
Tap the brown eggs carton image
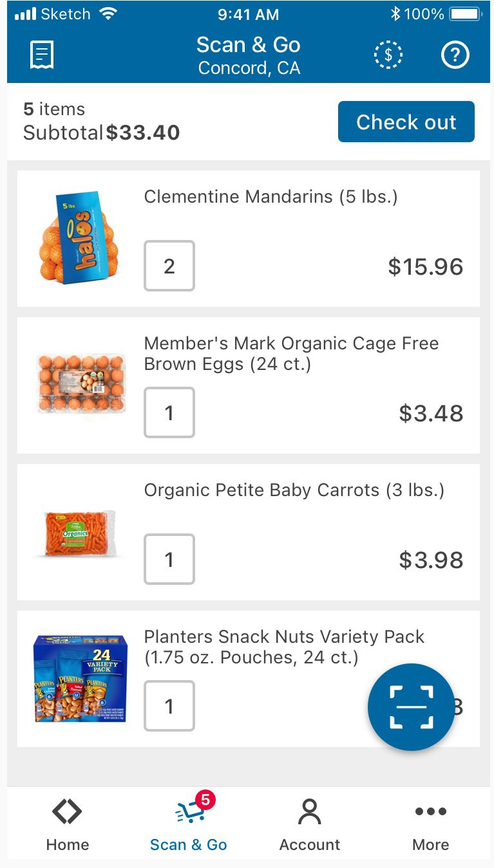tap(81, 383)
